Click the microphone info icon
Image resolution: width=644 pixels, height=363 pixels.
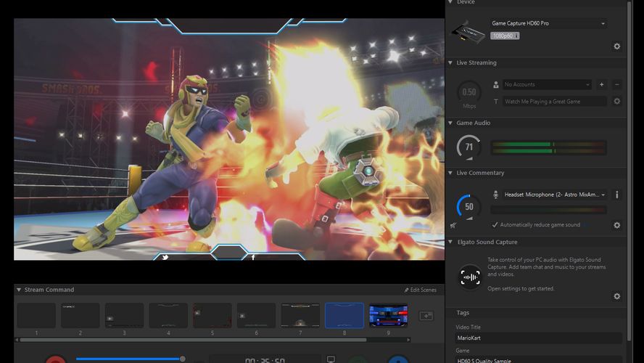pyautogui.click(x=616, y=195)
